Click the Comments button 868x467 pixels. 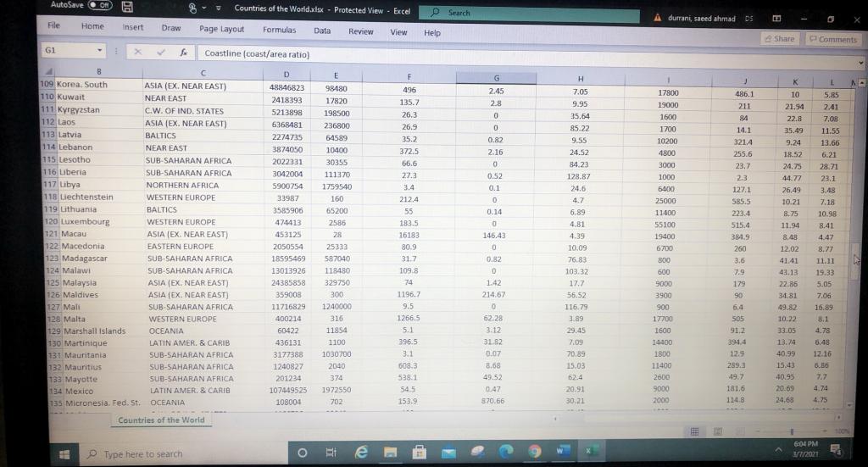pyautogui.click(x=832, y=39)
